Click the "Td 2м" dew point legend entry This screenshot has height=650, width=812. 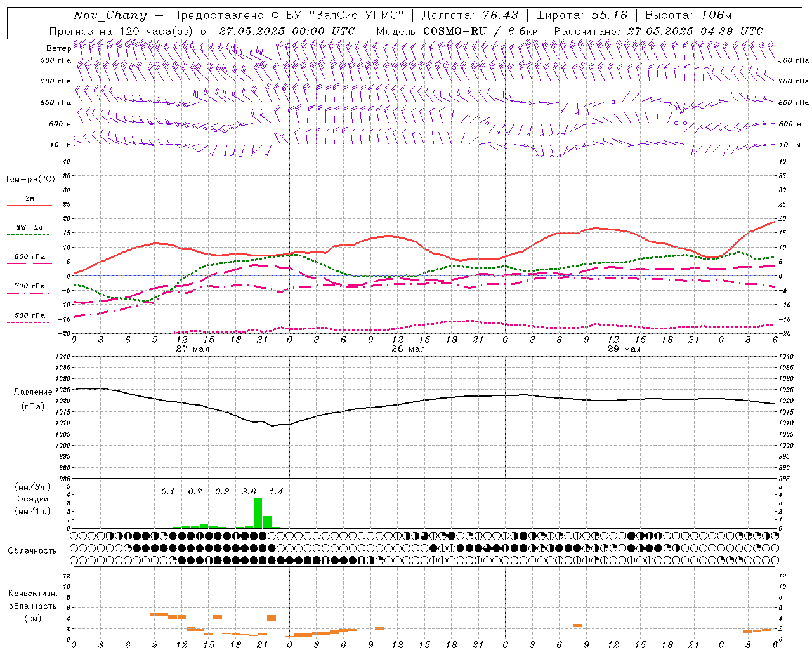click(x=29, y=227)
